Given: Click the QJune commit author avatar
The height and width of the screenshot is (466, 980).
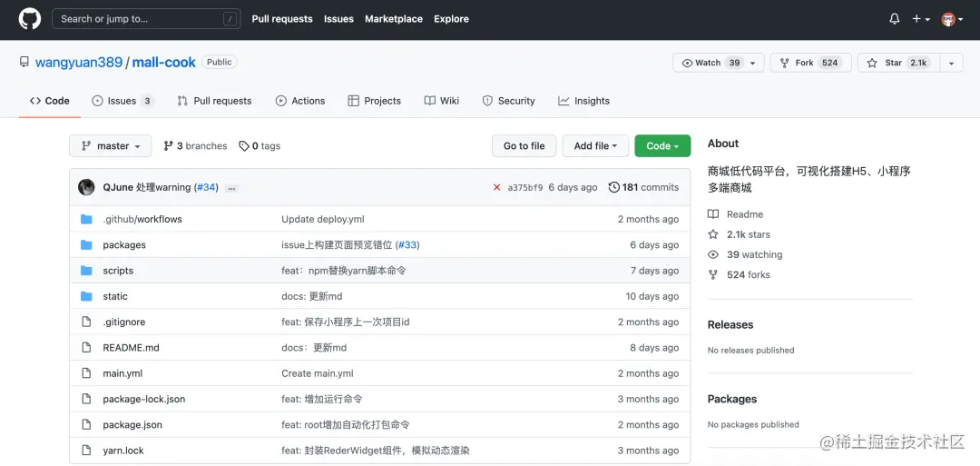Looking at the screenshot, I should click(x=86, y=187).
